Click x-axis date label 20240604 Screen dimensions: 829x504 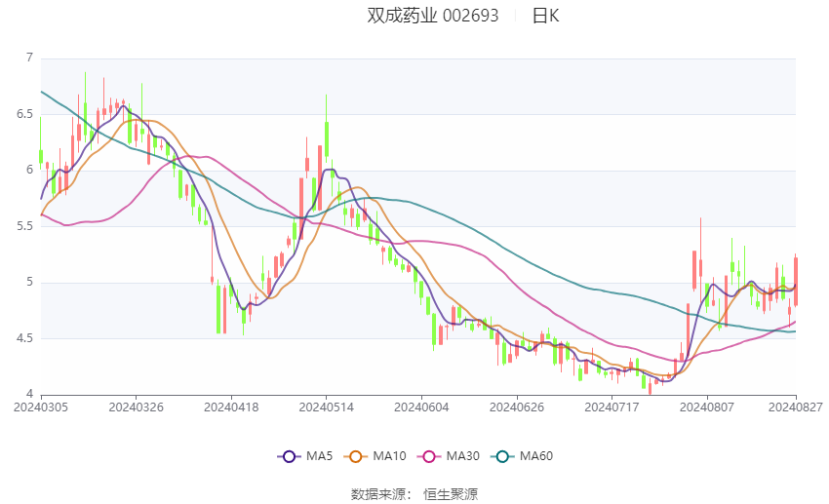(421, 407)
